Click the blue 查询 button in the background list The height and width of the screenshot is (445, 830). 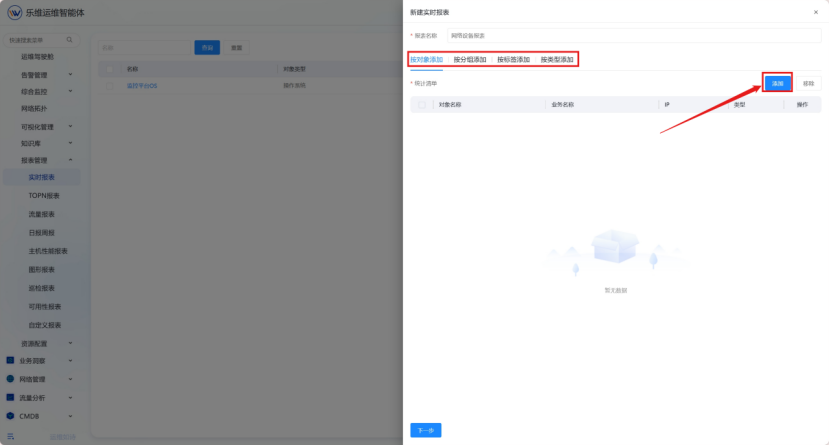207,48
